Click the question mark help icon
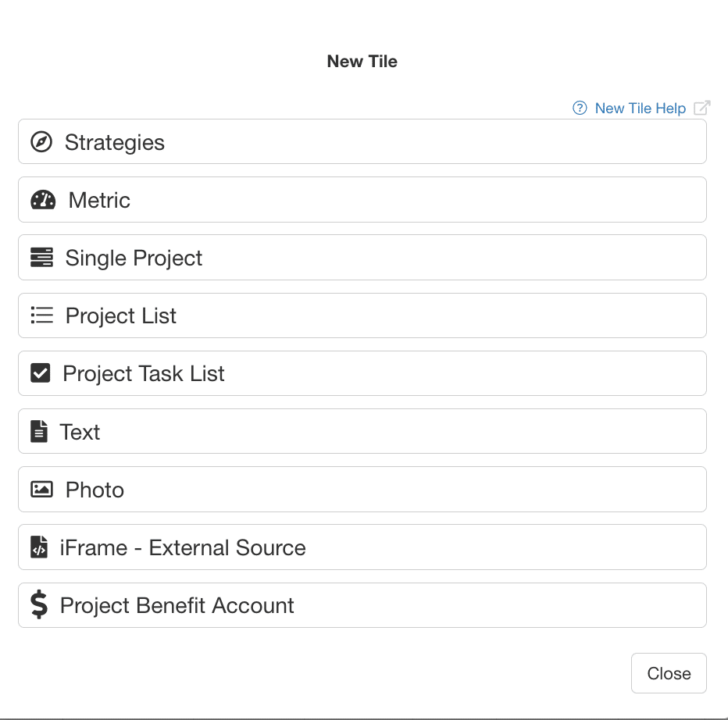The height and width of the screenshot is (720, 728). point(580,109)
